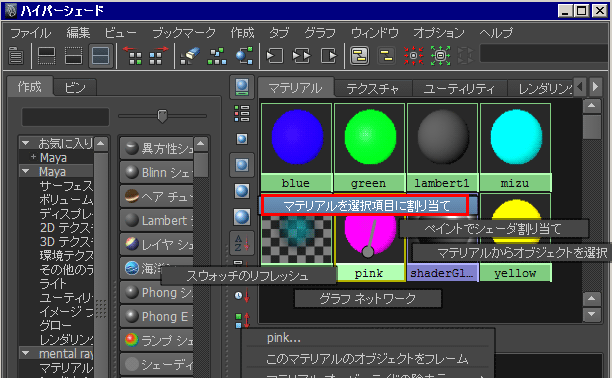612x378 pixels.
Task: Open the グラフ menu
Action: point(320,33)
